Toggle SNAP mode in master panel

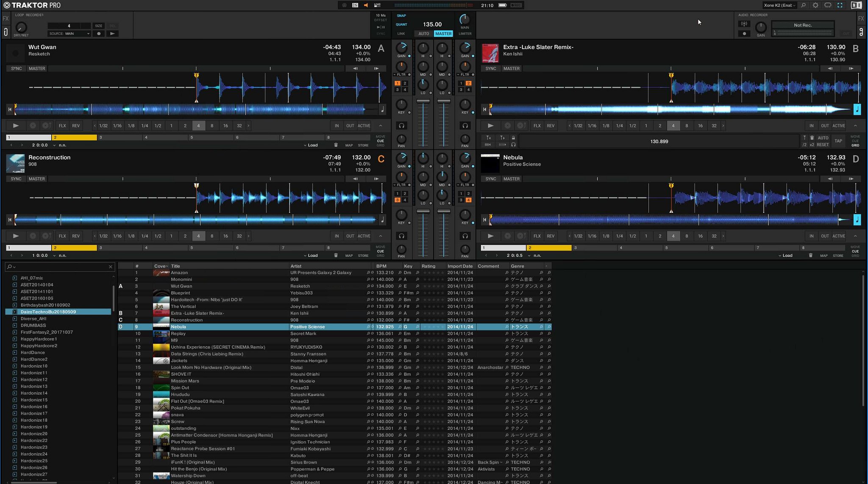[401, 16]
